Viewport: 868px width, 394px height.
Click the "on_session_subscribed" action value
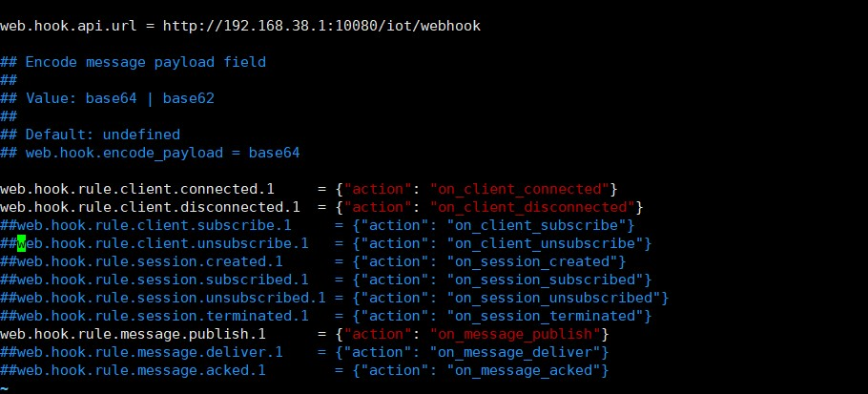(546, 280)
